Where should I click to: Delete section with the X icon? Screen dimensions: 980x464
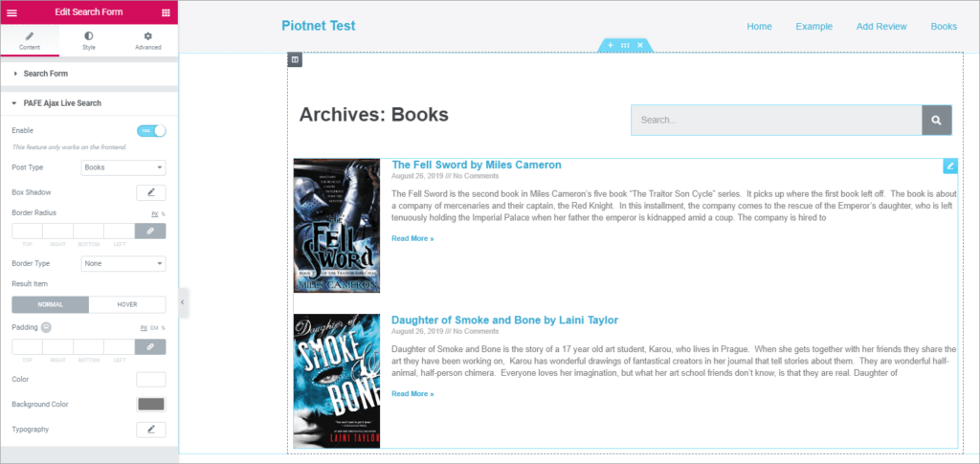point(639,45)
